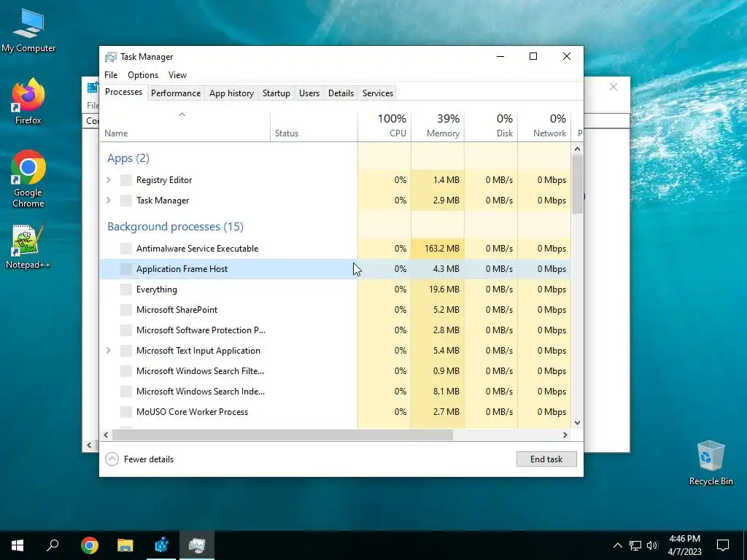Switch to the App history tab

click(231, 93)
